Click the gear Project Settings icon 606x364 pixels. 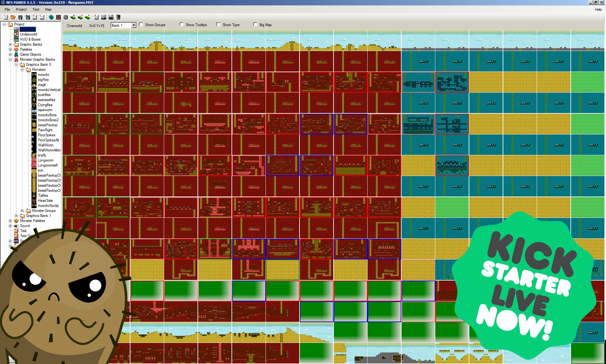pyautogui.click(x=66, y=17)
